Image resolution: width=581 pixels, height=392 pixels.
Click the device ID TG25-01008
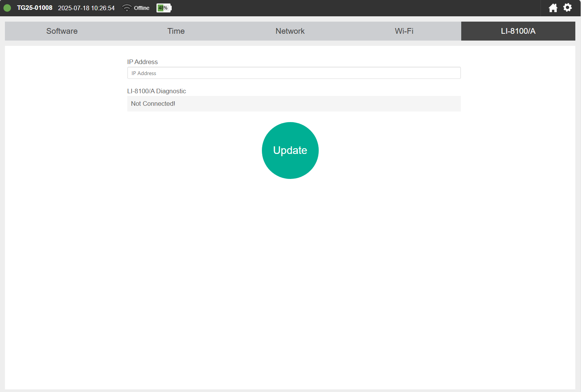pos(34,8)
